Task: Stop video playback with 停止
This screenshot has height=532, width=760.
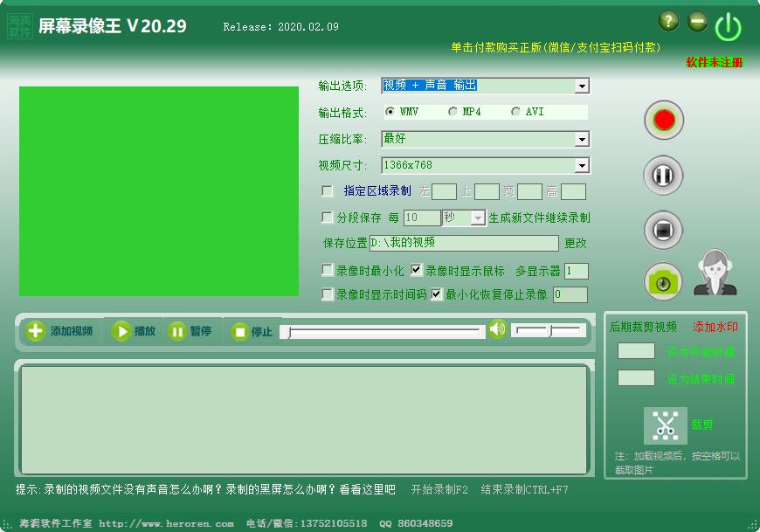Action: click(x=252, y=332)
